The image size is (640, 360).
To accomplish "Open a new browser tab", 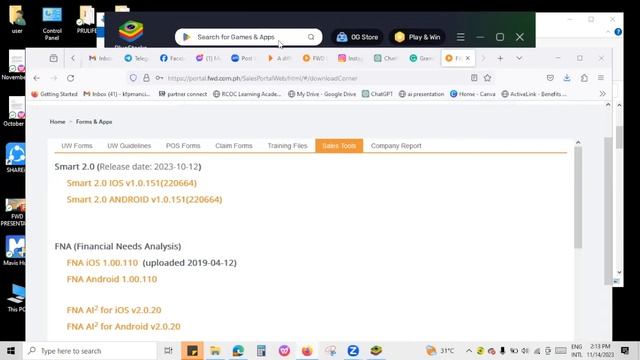I will [500, 58].
